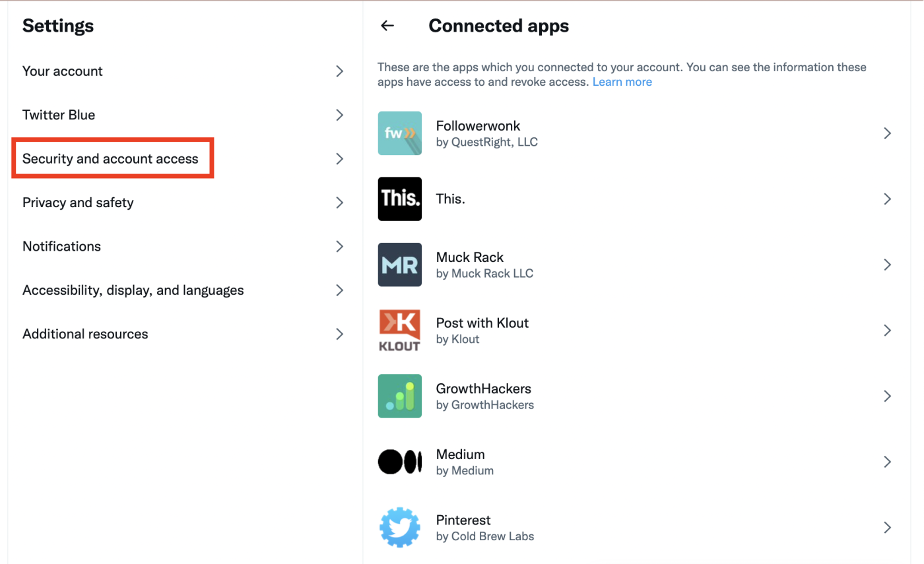Open the Post with Klout entry
The image size is (924, 564).
[x=482, y=323]
